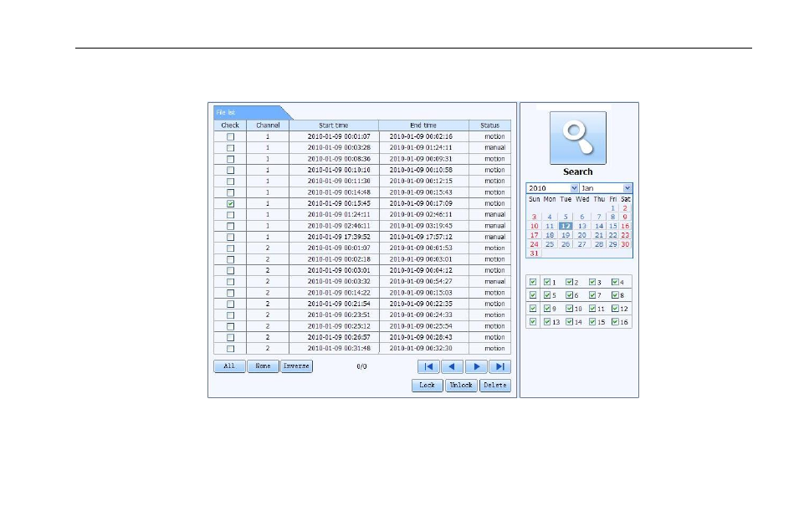Uncheck the file starting 2010-01-09 00:15:45
Screen dimensions: 799x532
230,203
